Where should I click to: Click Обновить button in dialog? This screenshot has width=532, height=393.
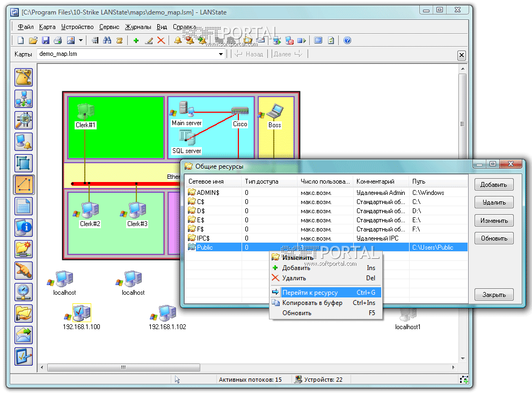[x=494, y=238]
